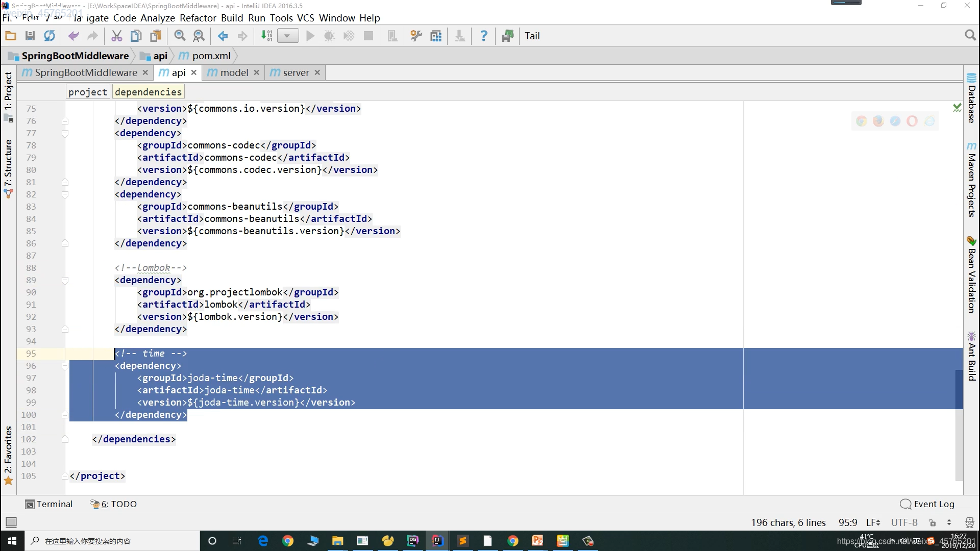Collapse joda-time dependency at line 96

(65, 366)
